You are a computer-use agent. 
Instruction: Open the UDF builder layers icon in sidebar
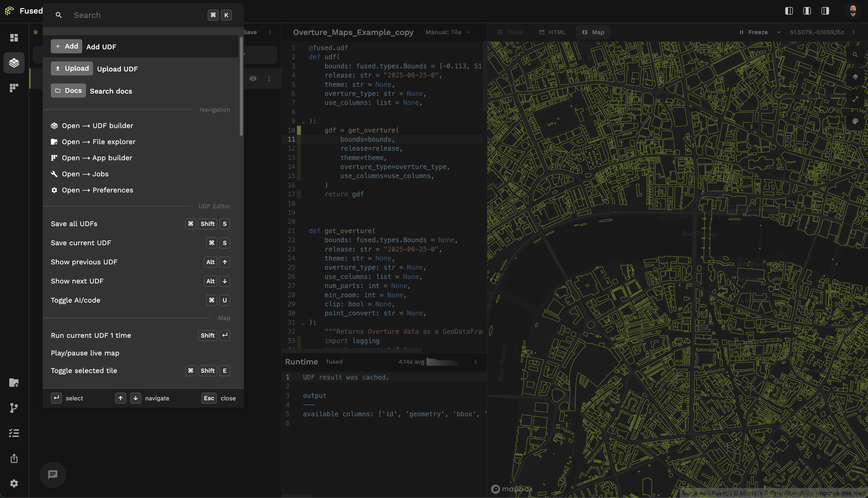(x=14, y=63)
